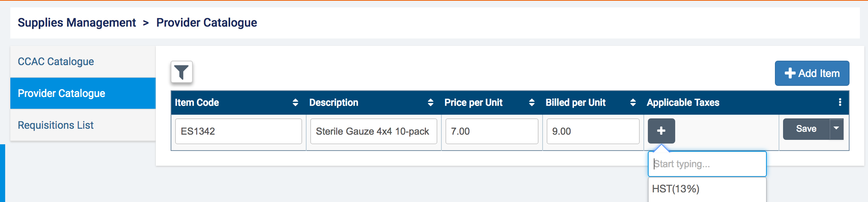Click the Add Item button
This screenshot has width=868, height=202.
[x=812, y=73]
